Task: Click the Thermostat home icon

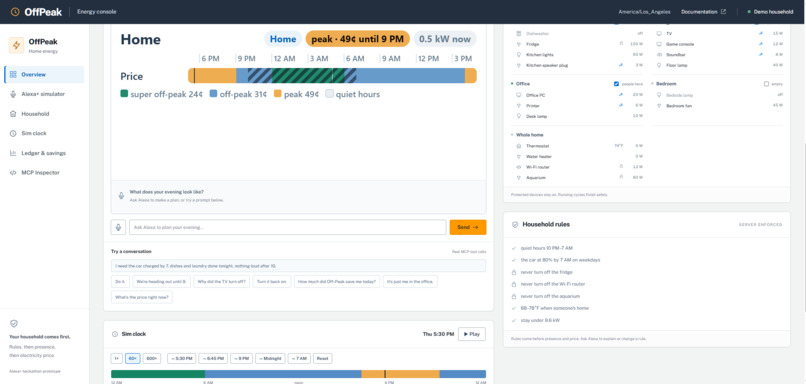Action: pyautogui.click(x=519, y=146)
